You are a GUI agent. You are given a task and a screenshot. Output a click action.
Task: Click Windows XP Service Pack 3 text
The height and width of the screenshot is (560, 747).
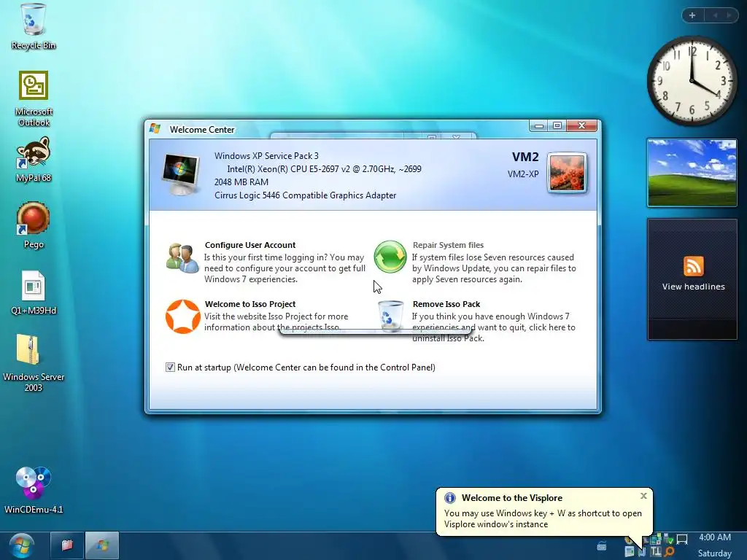(266, 156)
